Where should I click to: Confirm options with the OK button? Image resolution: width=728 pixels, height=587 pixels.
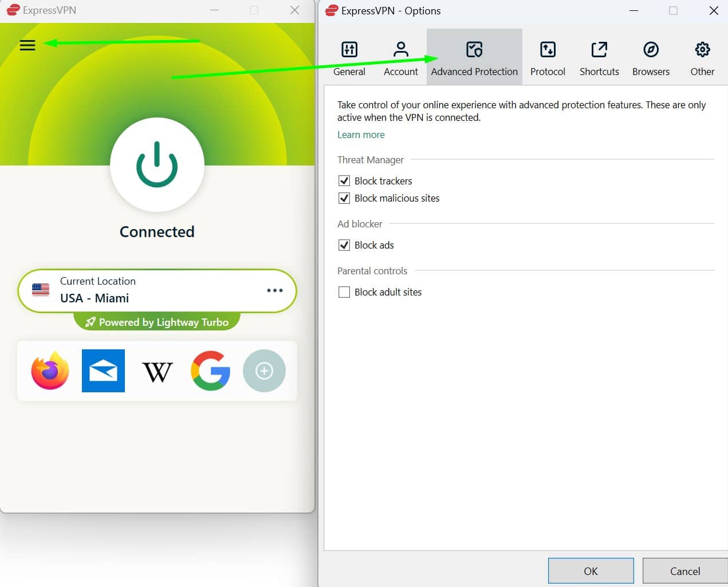(591, 571)
